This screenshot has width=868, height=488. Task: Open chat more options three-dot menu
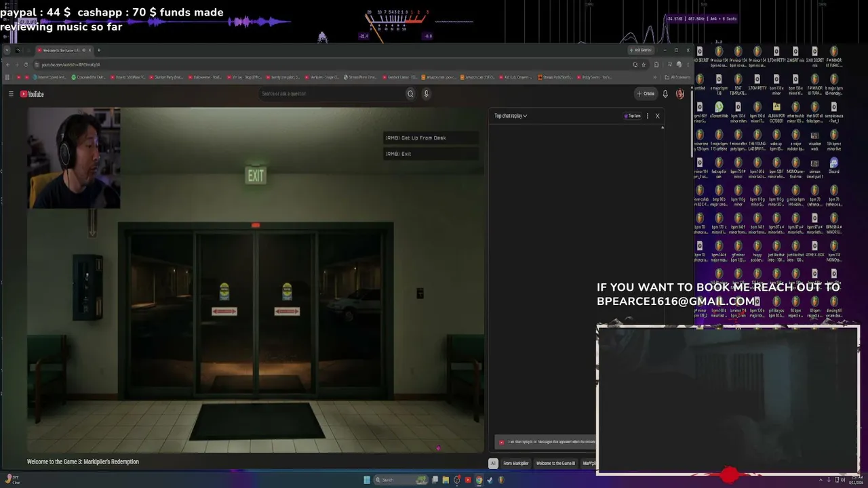coord(647,116)
